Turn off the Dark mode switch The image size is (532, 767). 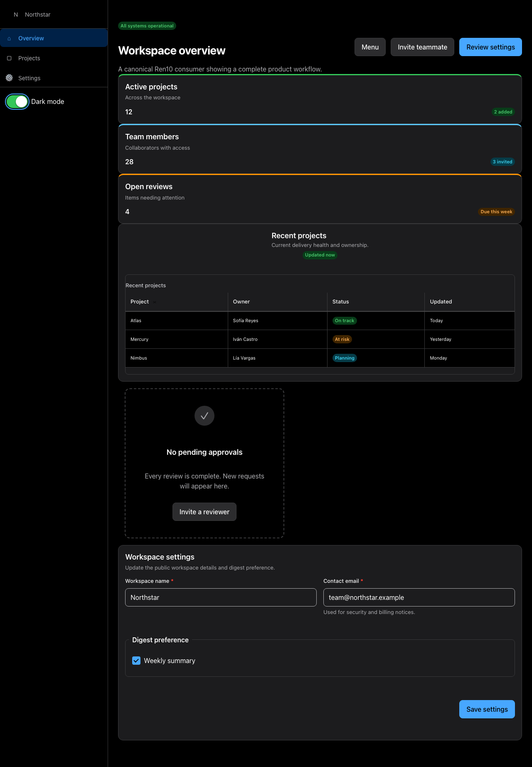(17, 101)
